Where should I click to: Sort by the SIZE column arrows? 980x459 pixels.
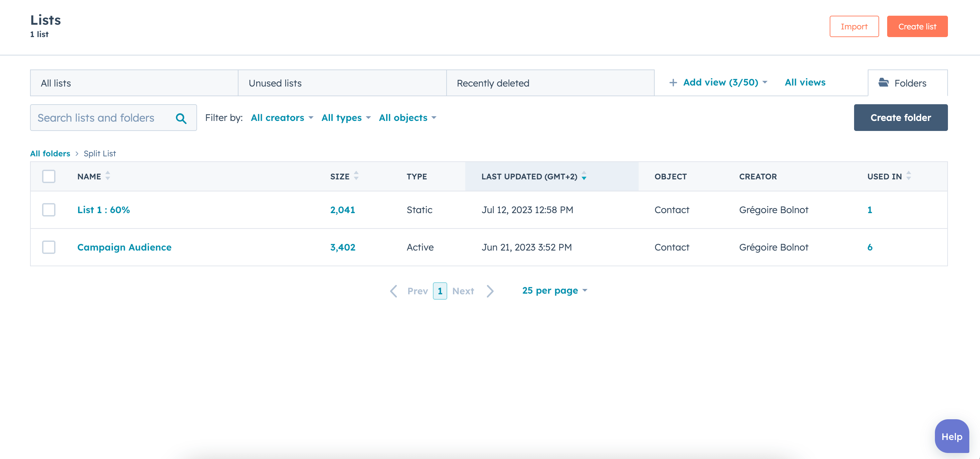click(356, 176)
